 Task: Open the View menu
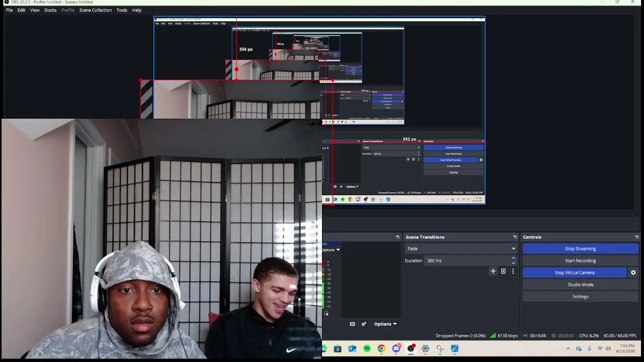(x=35, y=10)
